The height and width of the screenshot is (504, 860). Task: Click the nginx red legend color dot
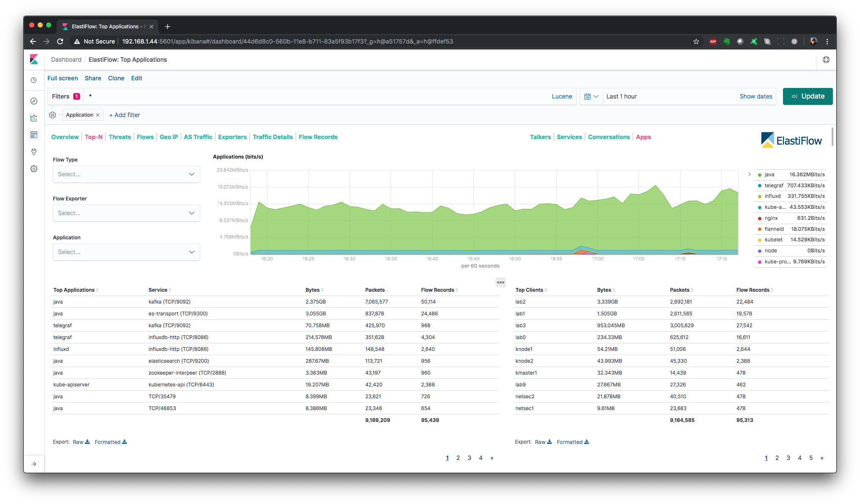point(760,219)
